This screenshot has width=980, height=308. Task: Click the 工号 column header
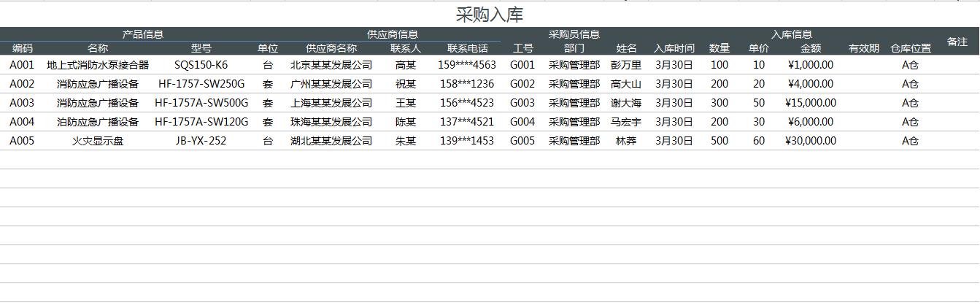click(523, 48)
